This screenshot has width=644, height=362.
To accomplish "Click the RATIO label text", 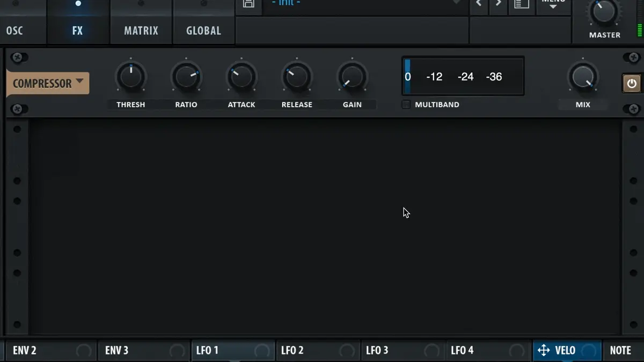I will 186,105.
